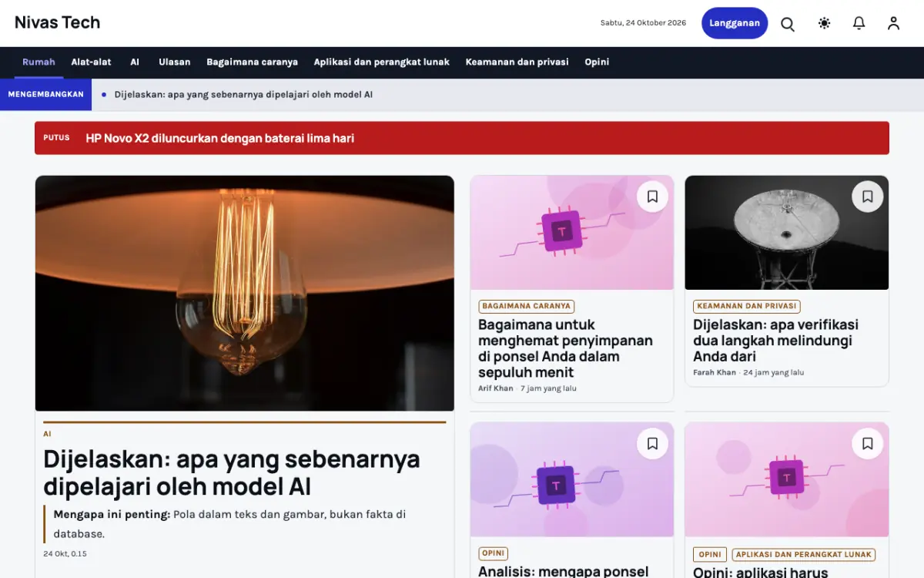
Task: Click the AI category label on featured story
Action: [x=47, y=434]
